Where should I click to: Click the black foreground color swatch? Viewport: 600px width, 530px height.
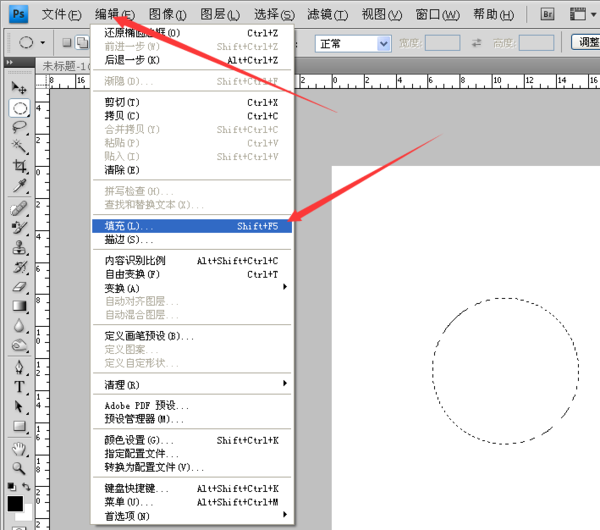pyautogui.click(x=15, y=504)
